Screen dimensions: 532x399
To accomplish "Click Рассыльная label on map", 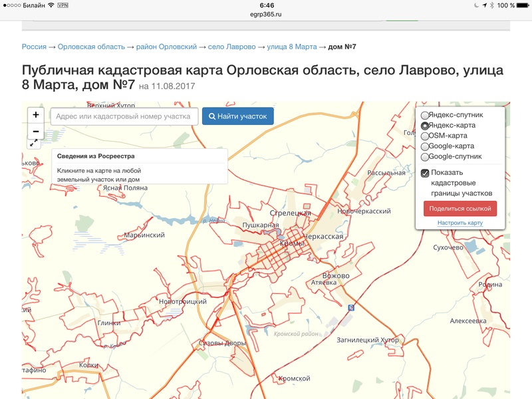I will pos(386,173).
